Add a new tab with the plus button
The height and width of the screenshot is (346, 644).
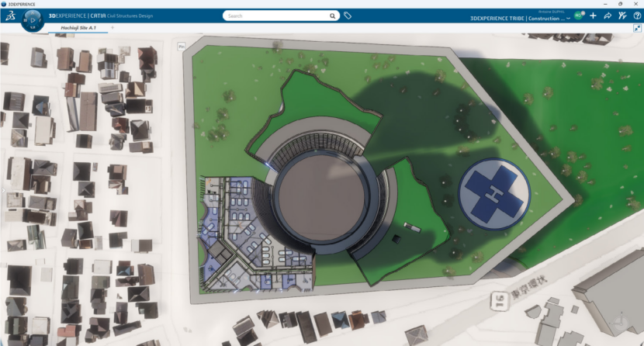(x=113, y=27)
